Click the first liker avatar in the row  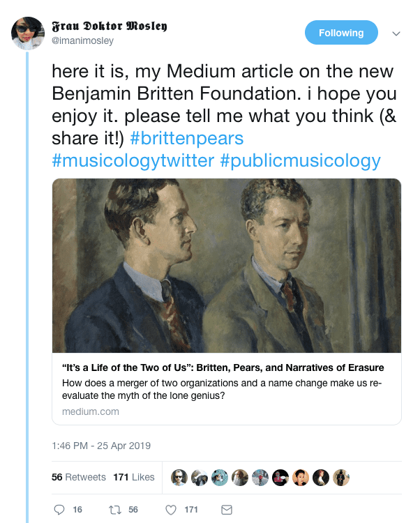pos(179,477)
